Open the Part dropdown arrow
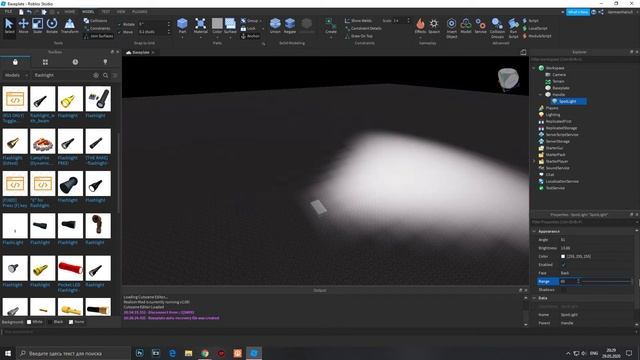The width and height of the screenshot is (640, 360). pos(182,37)
